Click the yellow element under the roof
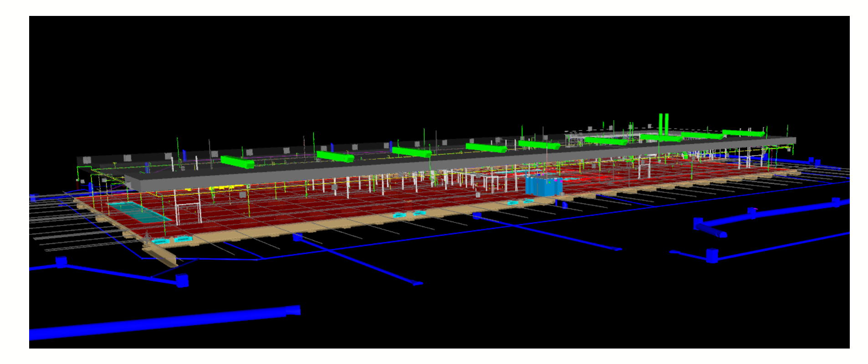868x364 pixels. pos(221,187)
